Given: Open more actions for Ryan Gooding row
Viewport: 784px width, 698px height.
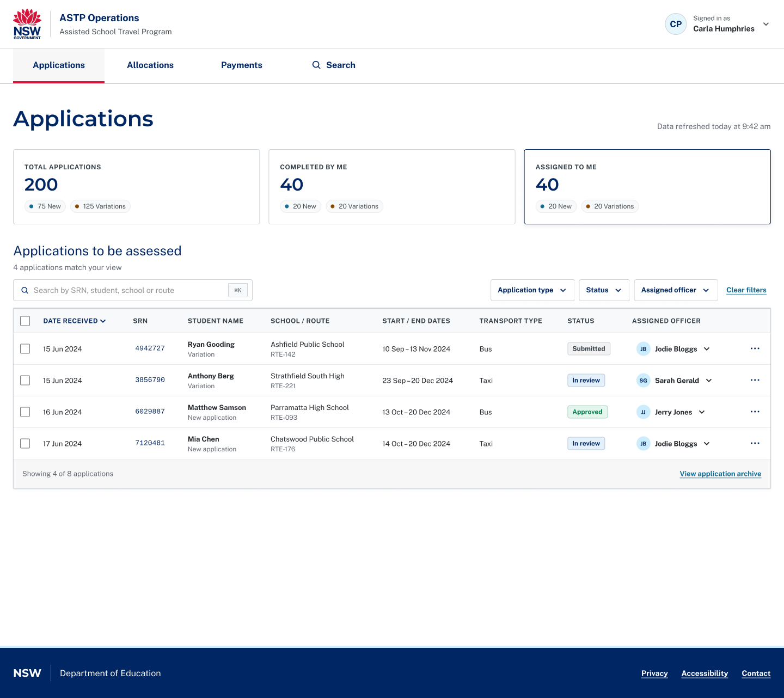Looking at the screenshot, I should point(755,348).
